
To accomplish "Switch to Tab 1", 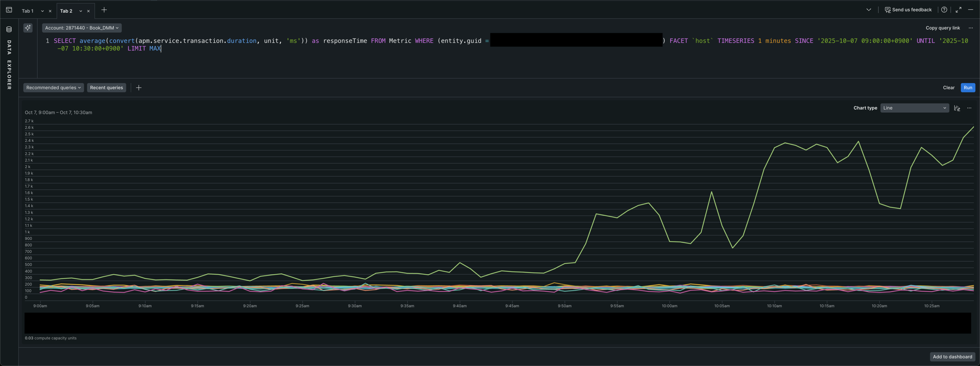I will coord(27,11).
